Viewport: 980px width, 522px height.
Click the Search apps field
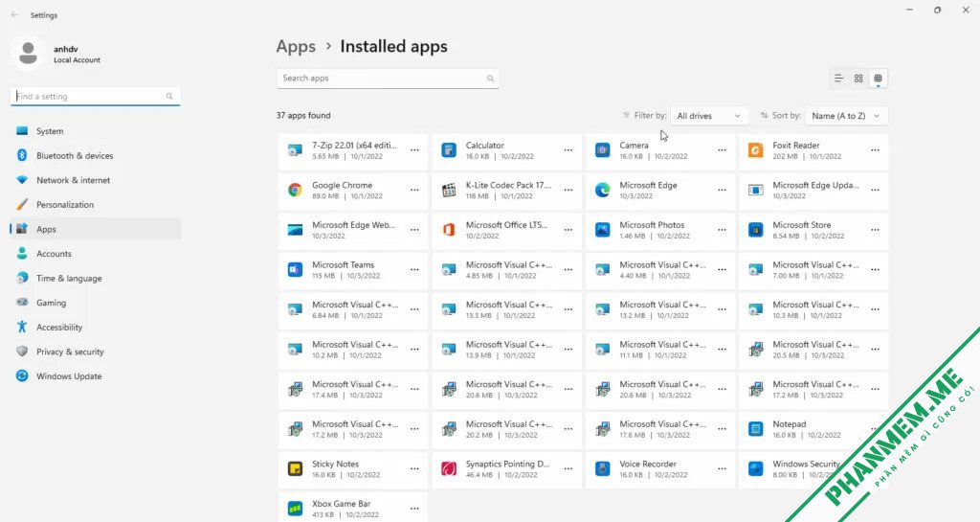[x=388, y=79]
